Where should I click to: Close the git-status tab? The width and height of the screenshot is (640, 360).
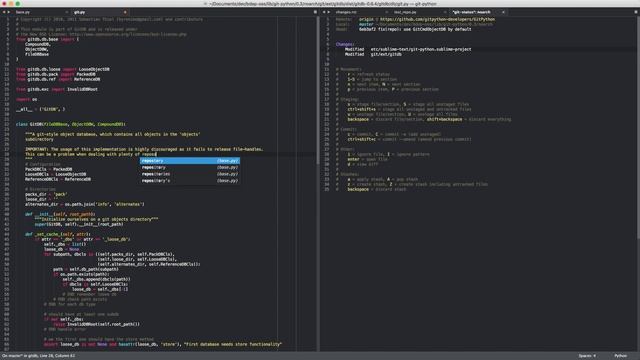(503, 12)
